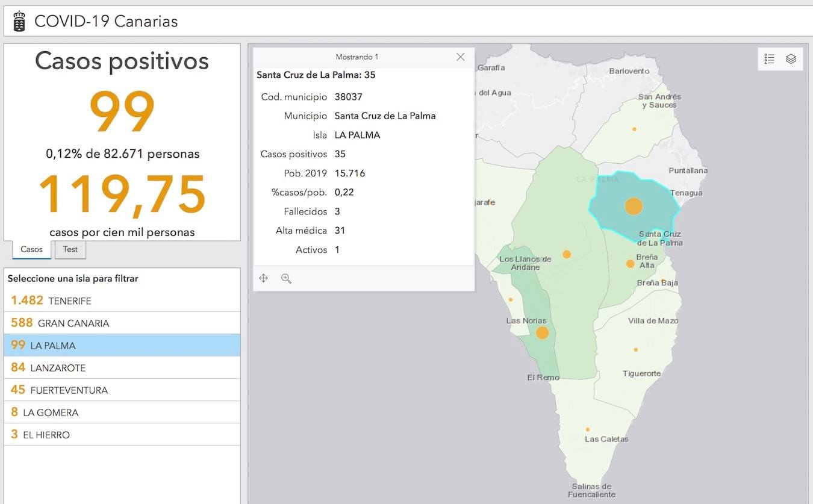Click the Canarias government crest logo
The width and height of the screenshot is (813, 504).
[19, 21]
